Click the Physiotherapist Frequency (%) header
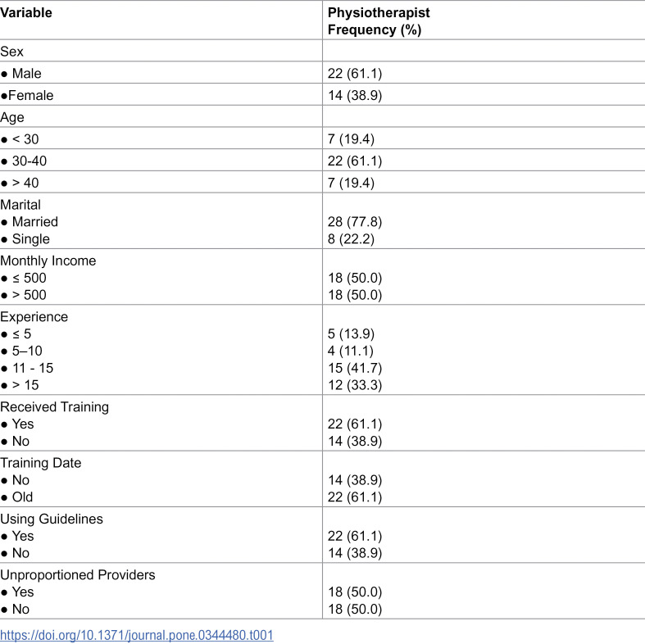This screenshot has height=644, width=645. pos(379,21)
